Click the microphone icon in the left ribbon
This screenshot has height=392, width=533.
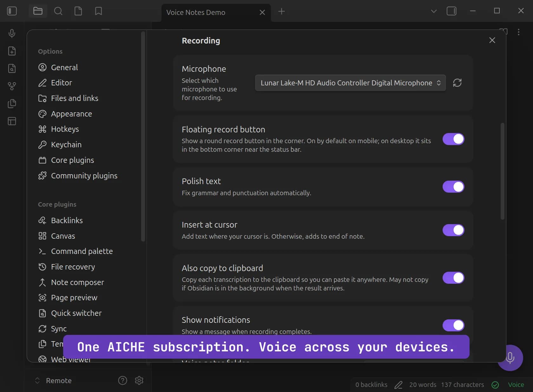pyautogui.click(x=12, y=33)
